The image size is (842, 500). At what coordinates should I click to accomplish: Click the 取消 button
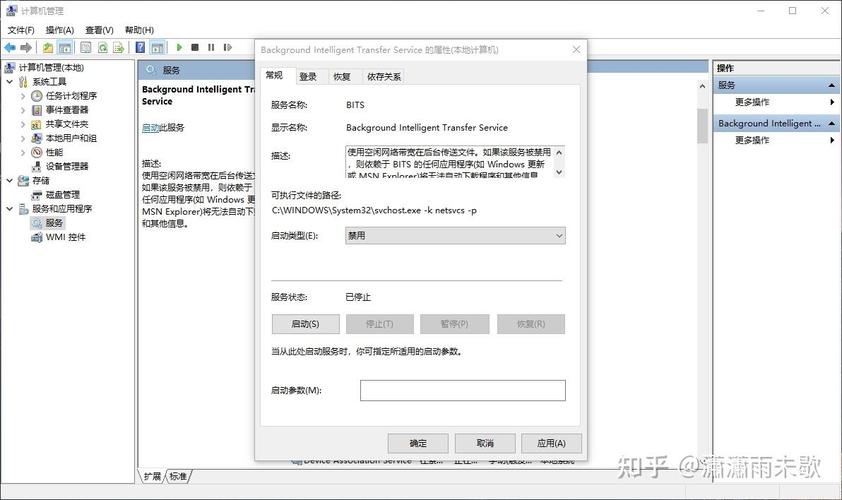click(x=485, y=443)
